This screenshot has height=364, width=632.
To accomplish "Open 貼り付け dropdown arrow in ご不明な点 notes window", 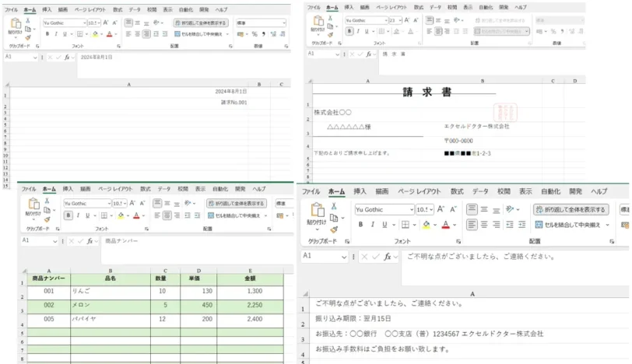I will pos(318,229).
